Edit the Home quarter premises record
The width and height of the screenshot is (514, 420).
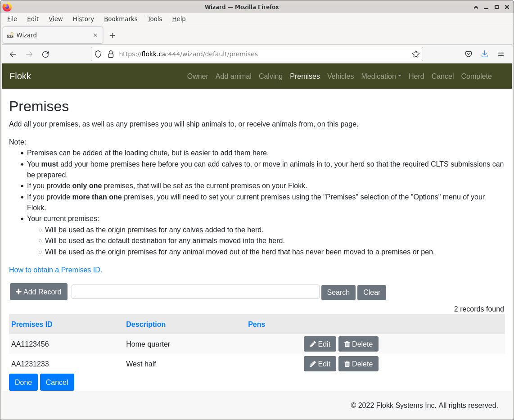(320, 344)
